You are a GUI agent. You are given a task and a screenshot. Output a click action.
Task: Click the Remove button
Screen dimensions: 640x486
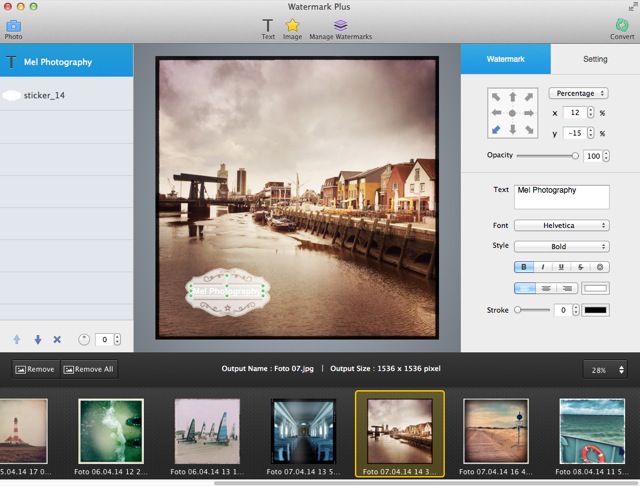[x=36, y=369]
